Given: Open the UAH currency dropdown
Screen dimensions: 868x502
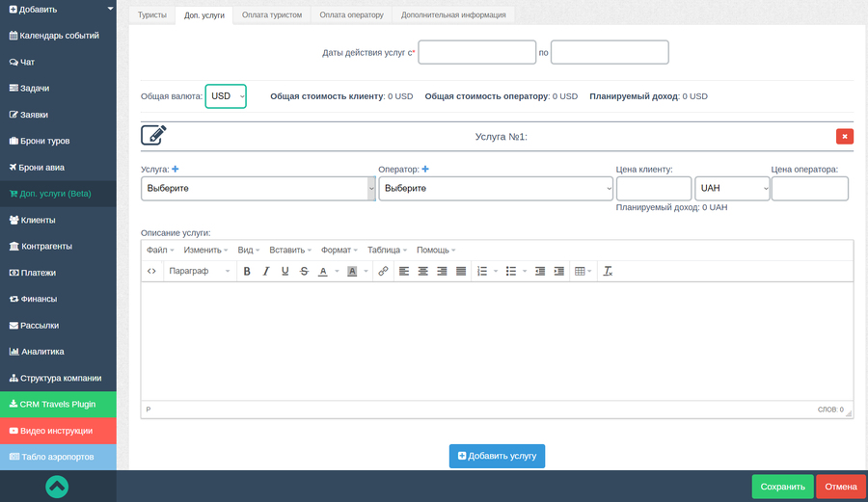Looking at the screenshot, I should (x=733, y=189).
